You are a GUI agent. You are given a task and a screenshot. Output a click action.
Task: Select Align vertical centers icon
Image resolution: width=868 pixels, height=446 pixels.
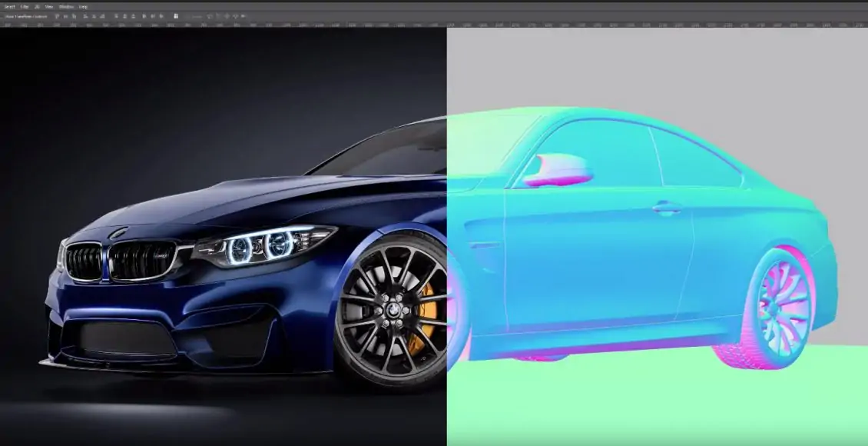point(66,15)
